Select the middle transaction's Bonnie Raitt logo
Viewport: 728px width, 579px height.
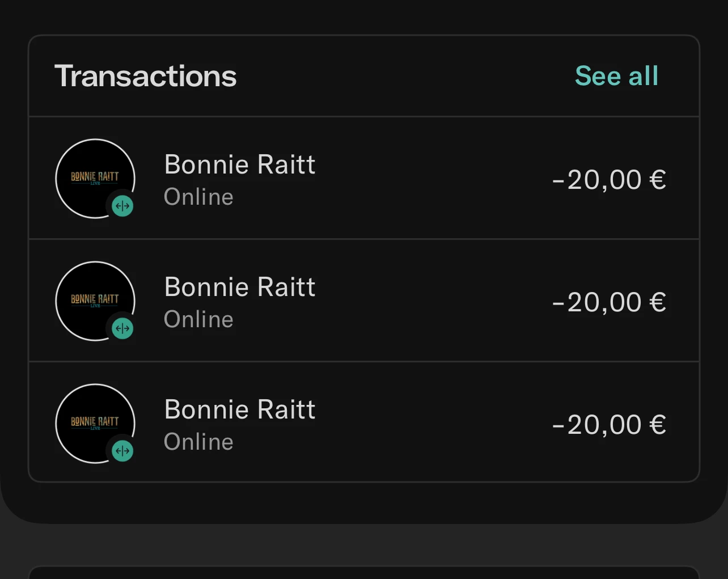pyautogui.click(x=95, y=301)
